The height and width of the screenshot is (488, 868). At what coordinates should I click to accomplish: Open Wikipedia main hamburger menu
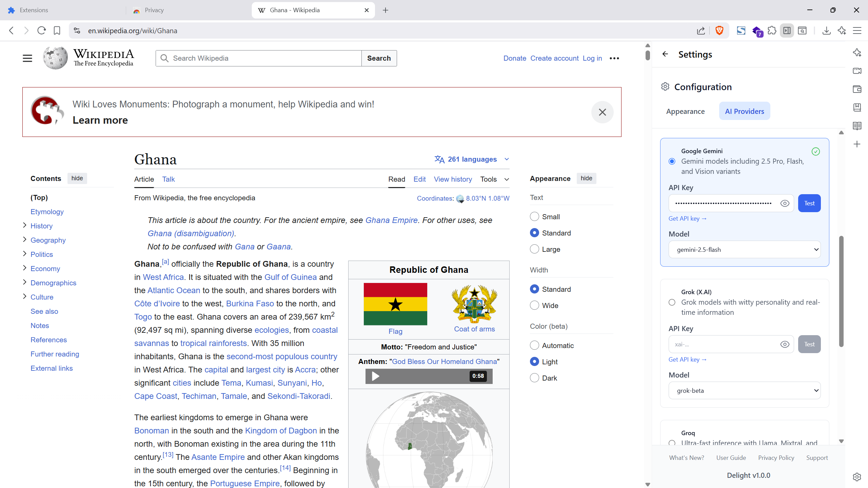click(27, 58)
